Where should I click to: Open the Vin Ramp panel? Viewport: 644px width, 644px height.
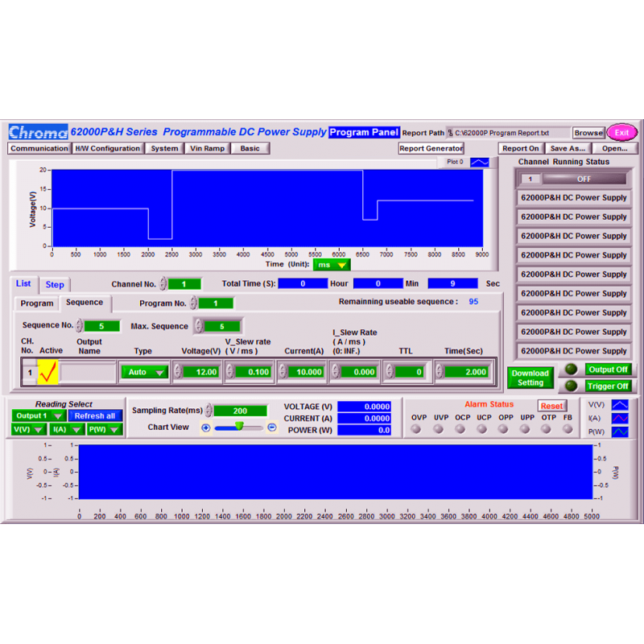click(208, 148)
